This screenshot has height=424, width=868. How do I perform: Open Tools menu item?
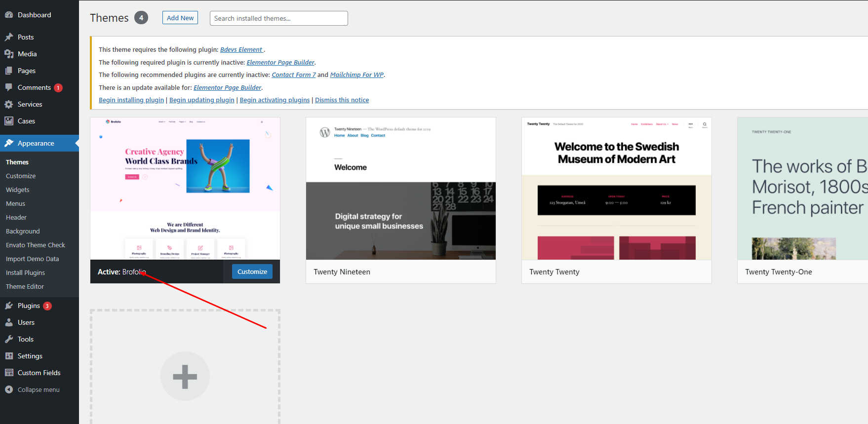pyautogui.click(x=39, y=339)
